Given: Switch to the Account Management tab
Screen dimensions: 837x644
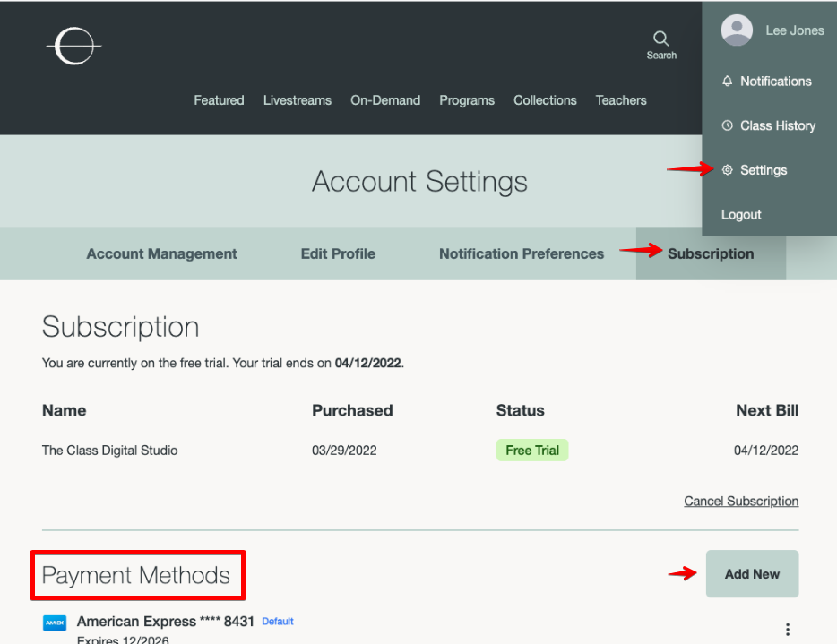Looking at the screenshot, I should 162,254.
